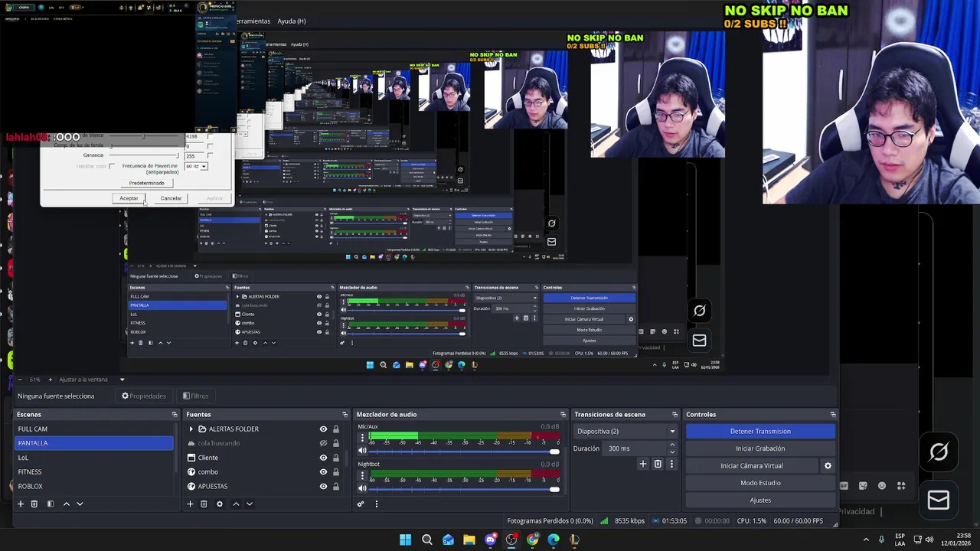The image size is (980, 551).
Task: Show hidden system tray icons chevron
Action: coord(866,540)
